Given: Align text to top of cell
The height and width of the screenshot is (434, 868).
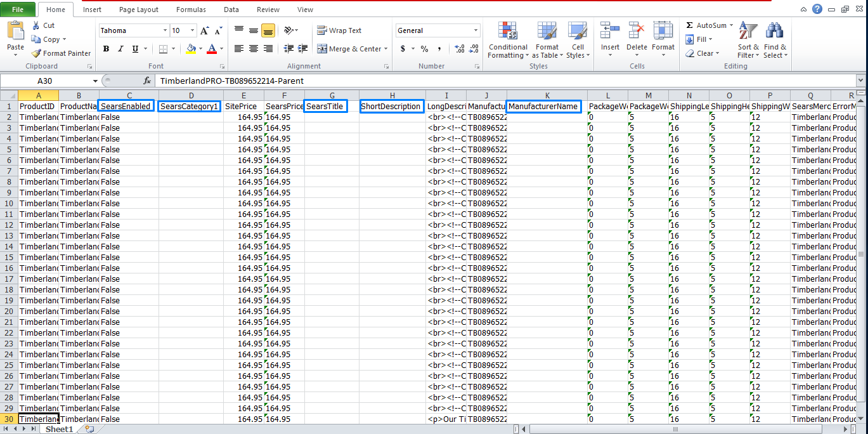Looking at the screenshot, I should pos(239,30).
